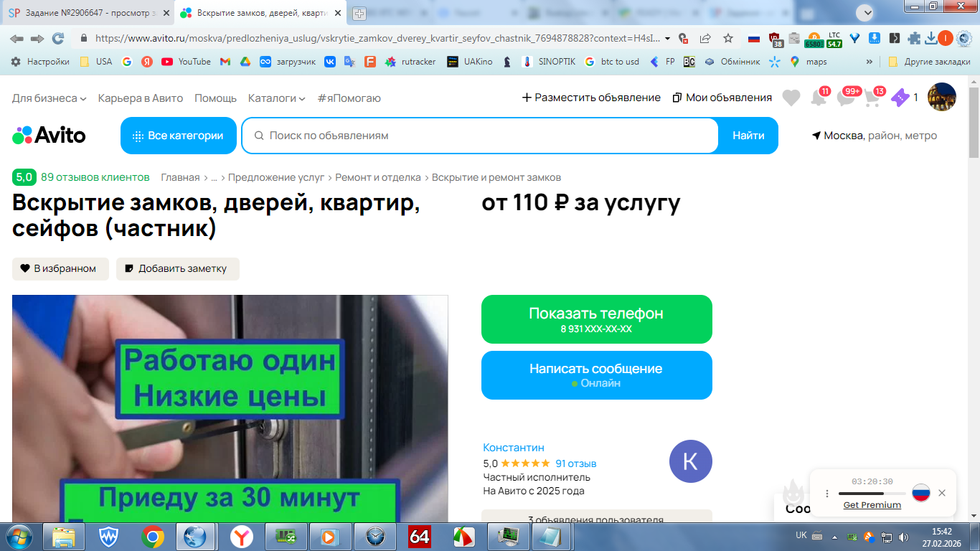Click Russian flag in VPN widget
Image resolution: width=980 pixels, height=551 pixels.
coord(920,493)
